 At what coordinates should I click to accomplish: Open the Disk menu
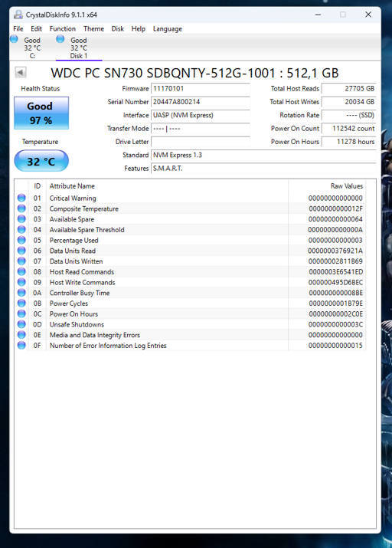pyautogui.click(x=118, y=28)
